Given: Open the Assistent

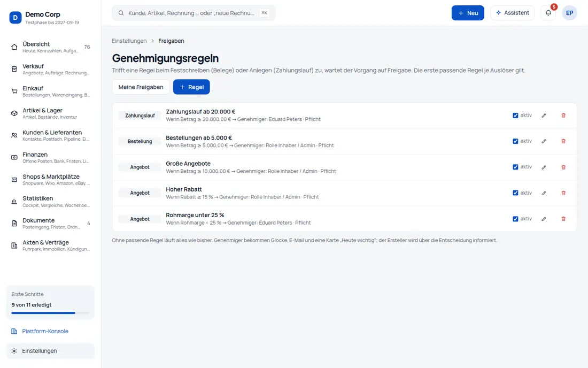Looking at the screenshot, I should [512, 13].
